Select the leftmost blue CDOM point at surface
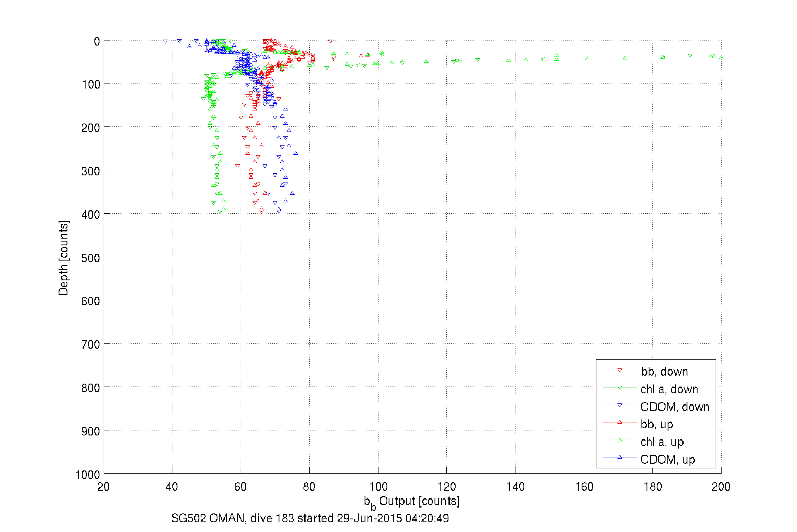This screenshot has width=797, height=532. point(165,42)
